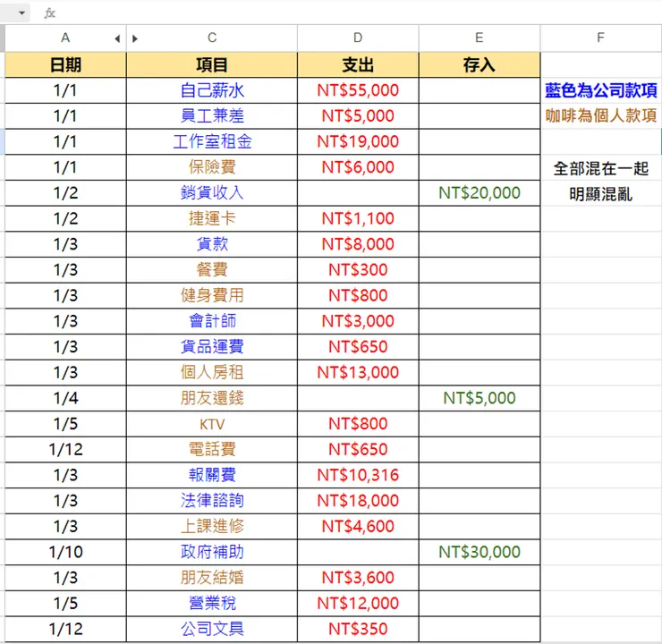
Task: Select column A header
Action: click(65, 38)
